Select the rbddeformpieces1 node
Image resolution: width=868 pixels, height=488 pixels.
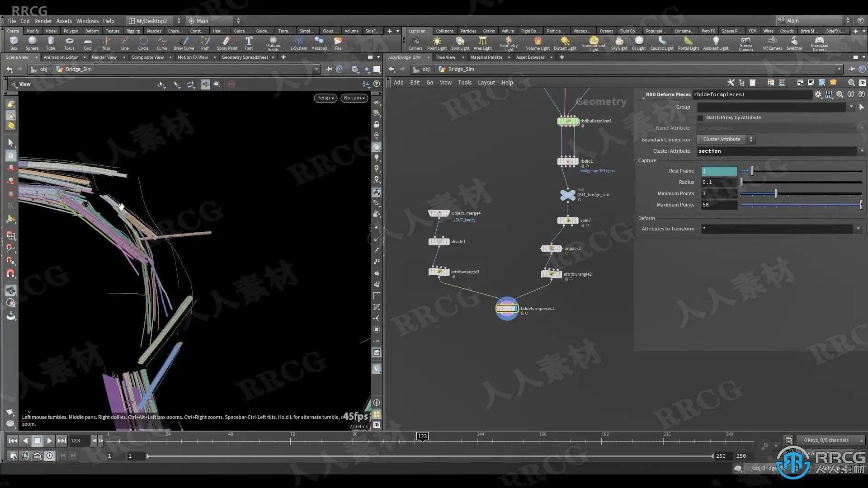(x=507, y=309)
